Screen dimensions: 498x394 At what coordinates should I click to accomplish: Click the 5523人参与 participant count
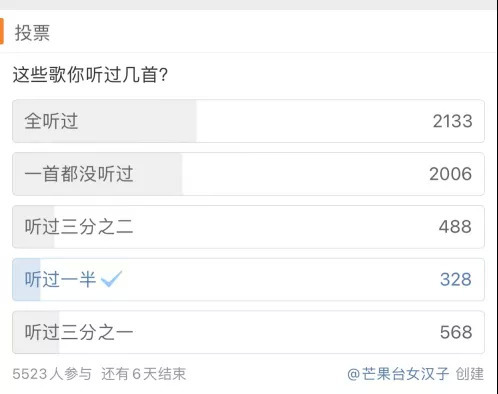tap(52, 374)
